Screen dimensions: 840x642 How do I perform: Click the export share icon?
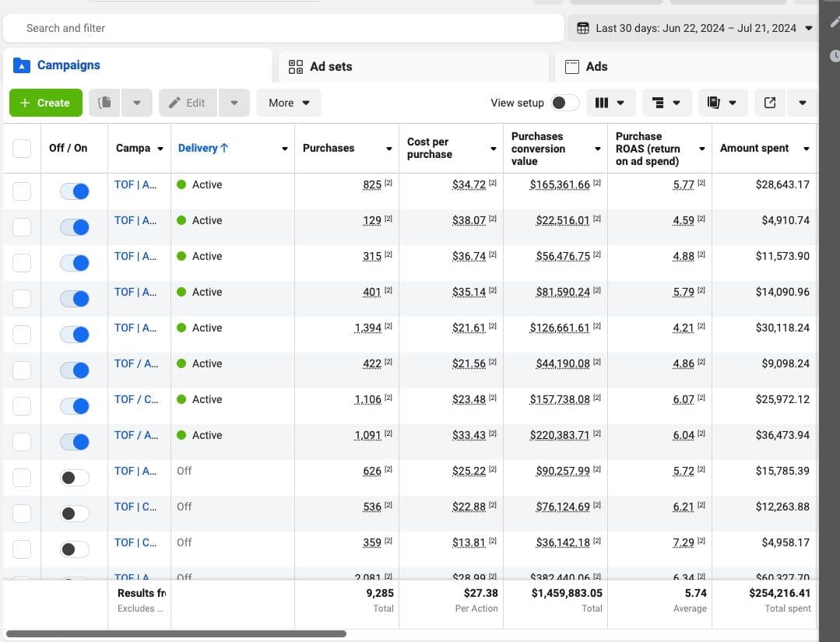[770, 103]
